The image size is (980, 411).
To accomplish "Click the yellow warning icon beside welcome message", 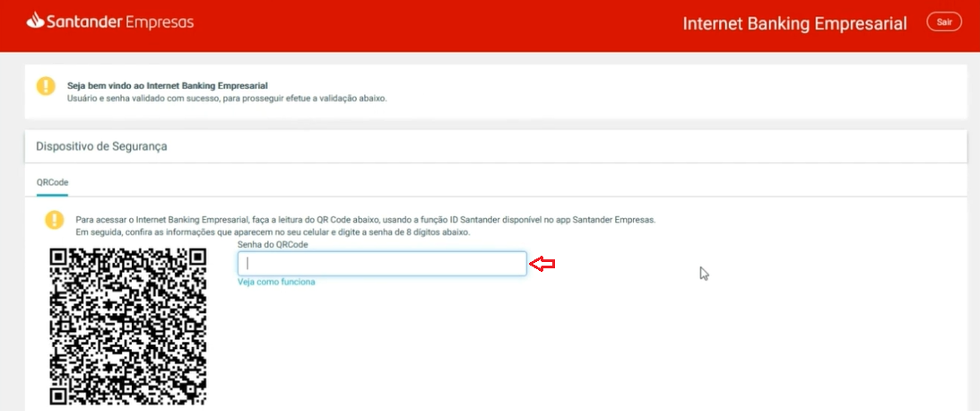I will 46,86.
